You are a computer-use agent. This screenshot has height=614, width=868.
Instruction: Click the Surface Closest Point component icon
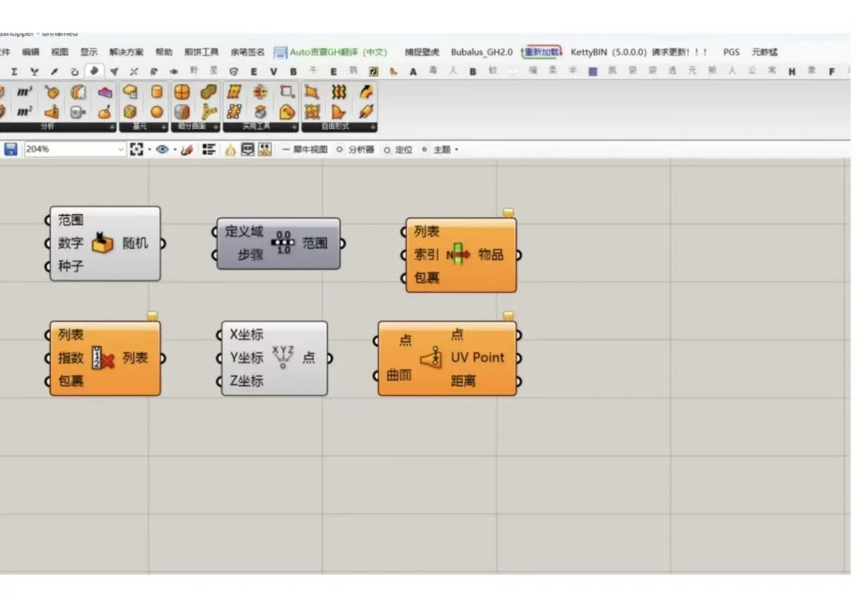coord(431,358)
